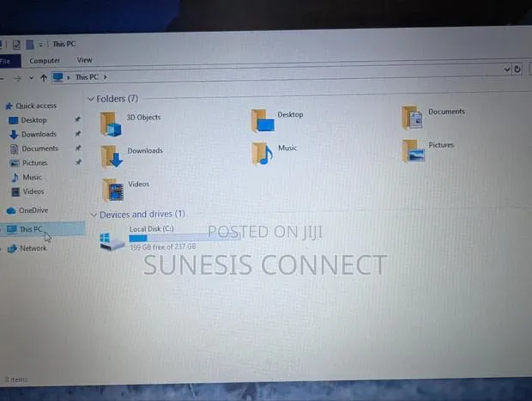532x401 pixels.
Task: Click the New folder quick access toolbar icon
Action: tap(30, 45)
